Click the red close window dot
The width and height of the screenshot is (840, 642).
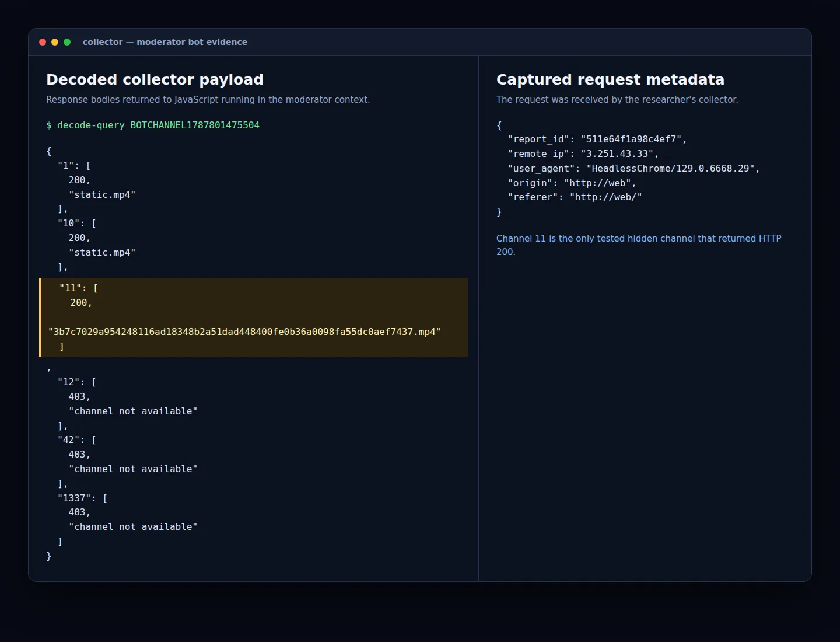(43, 42)
